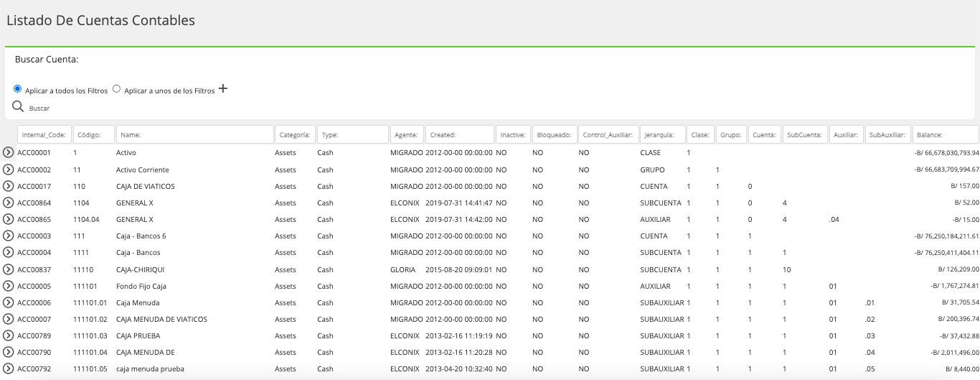Focus the Internal_Code: filter box
Image resolution: width=980 pixels, height=380 pixels.
coord(44,134)
